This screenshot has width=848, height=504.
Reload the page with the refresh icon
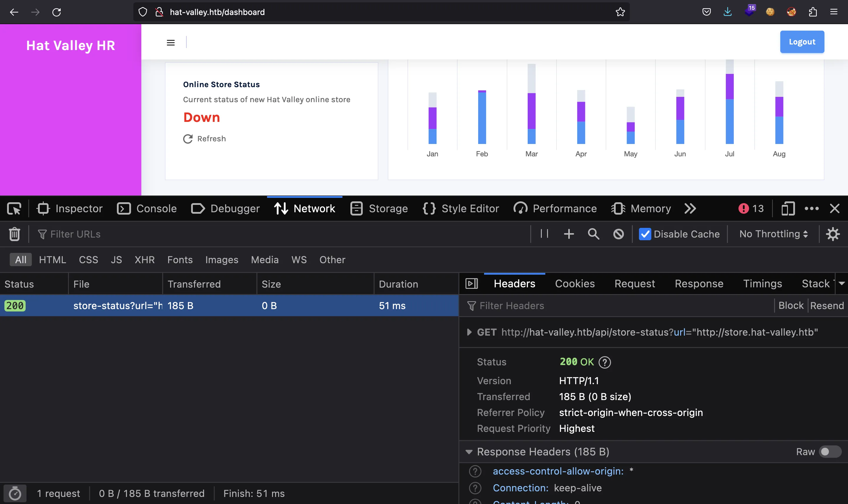[x=56, y=12]
